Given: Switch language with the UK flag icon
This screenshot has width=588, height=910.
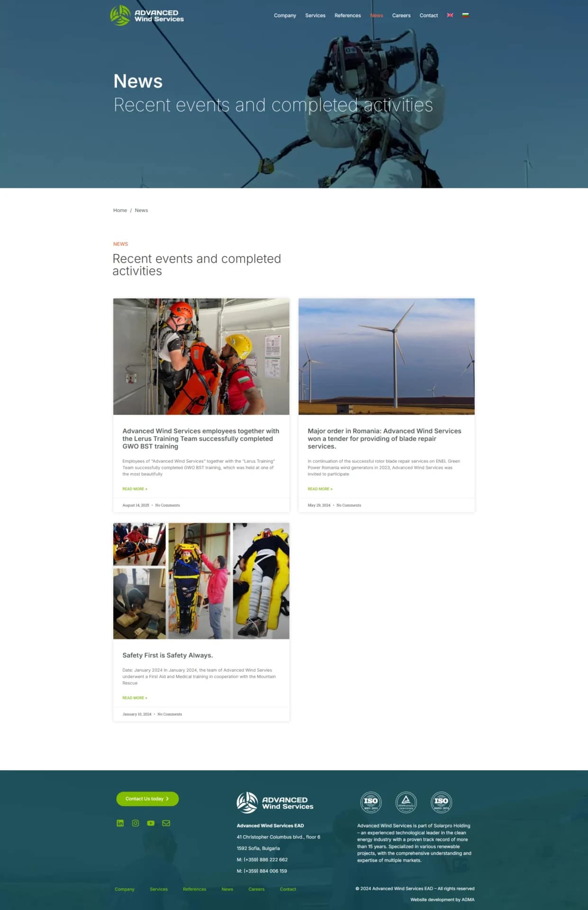Looking at the screenshot, I should 450,15.
